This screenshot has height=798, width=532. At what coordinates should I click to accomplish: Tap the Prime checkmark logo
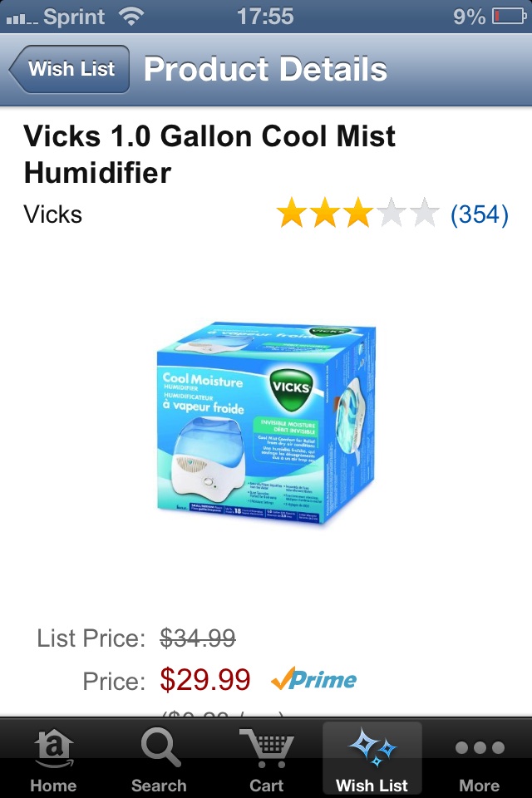coord(313,679)
